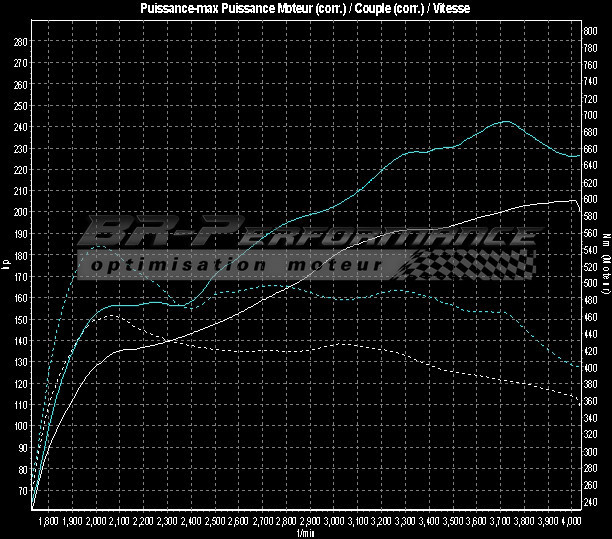Click the Nm label on right axis
Screen dimensions: 612x539
[x=606, y=266]
